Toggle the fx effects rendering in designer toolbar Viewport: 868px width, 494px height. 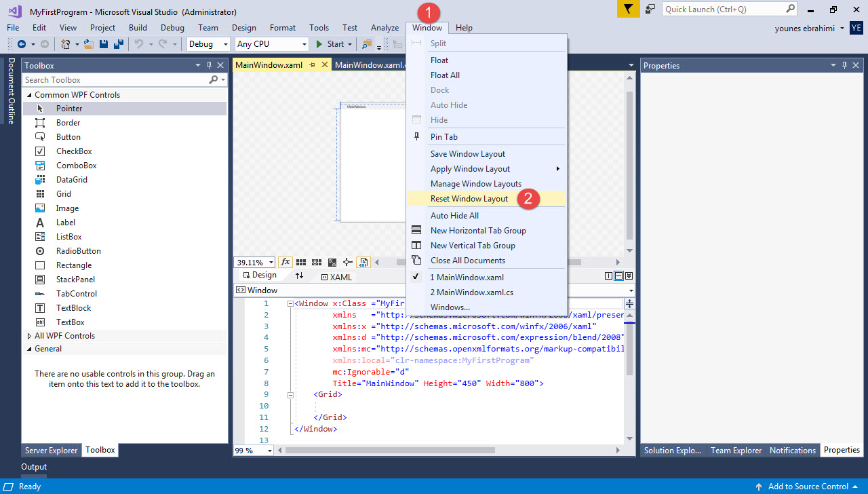point(285,262)
